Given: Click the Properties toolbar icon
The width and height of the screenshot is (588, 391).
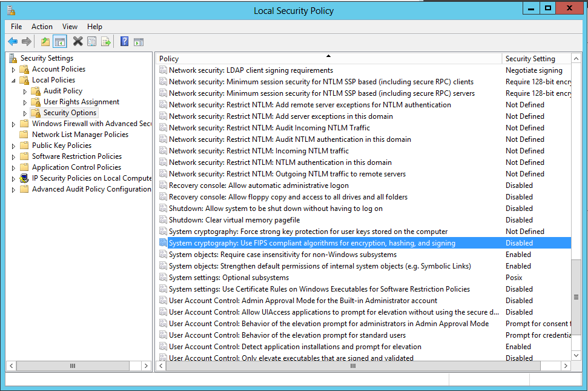Looking at the screenshot, I should (x=91, y=42).
